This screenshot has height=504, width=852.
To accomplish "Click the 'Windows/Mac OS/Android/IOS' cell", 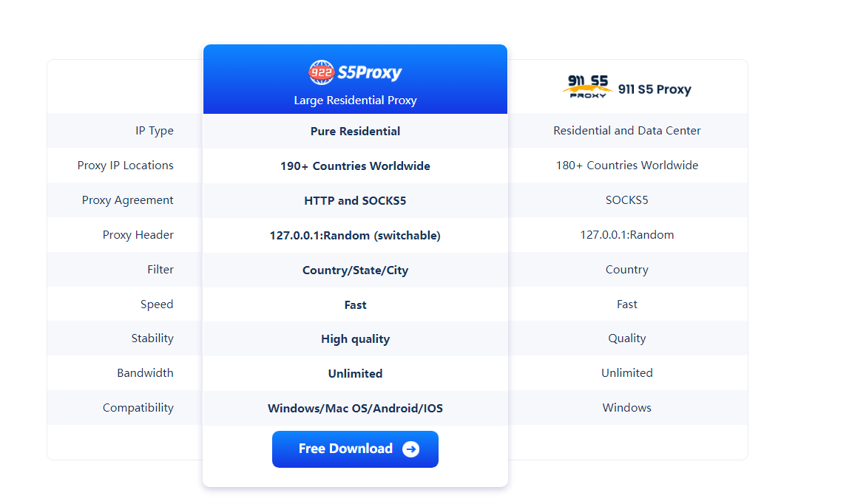I will tap(355, 409).
